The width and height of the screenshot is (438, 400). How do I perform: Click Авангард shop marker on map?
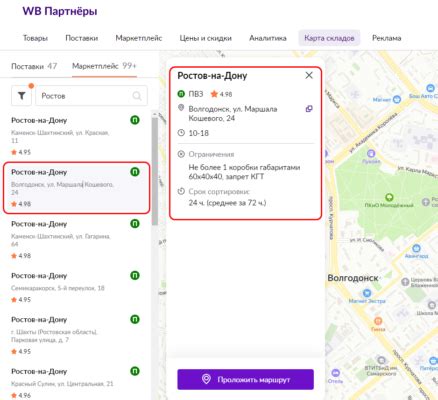416,248
